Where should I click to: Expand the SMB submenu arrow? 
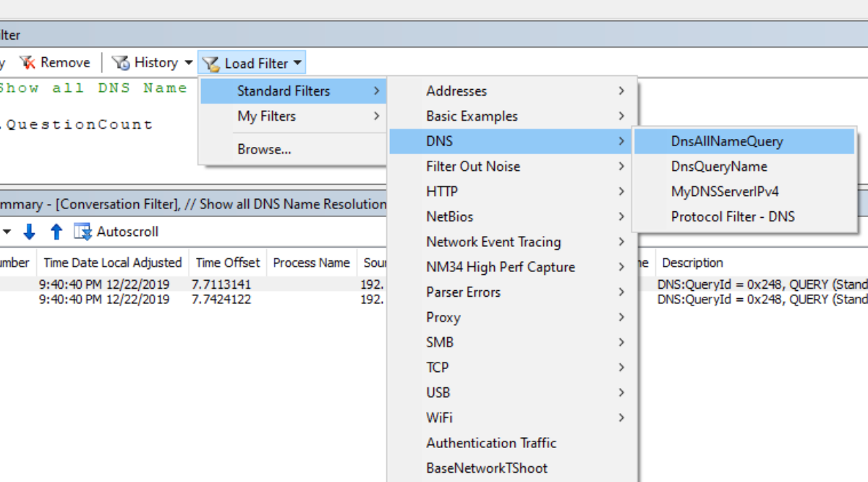pos(621,342)
